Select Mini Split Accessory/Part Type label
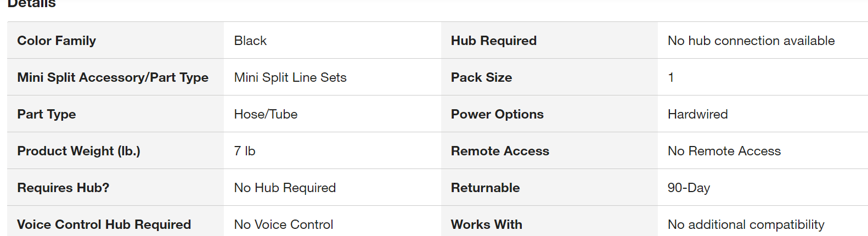Image resolution: width=868 pixels, height=236 pixels. pyautogui.click(x=112, y=77)
